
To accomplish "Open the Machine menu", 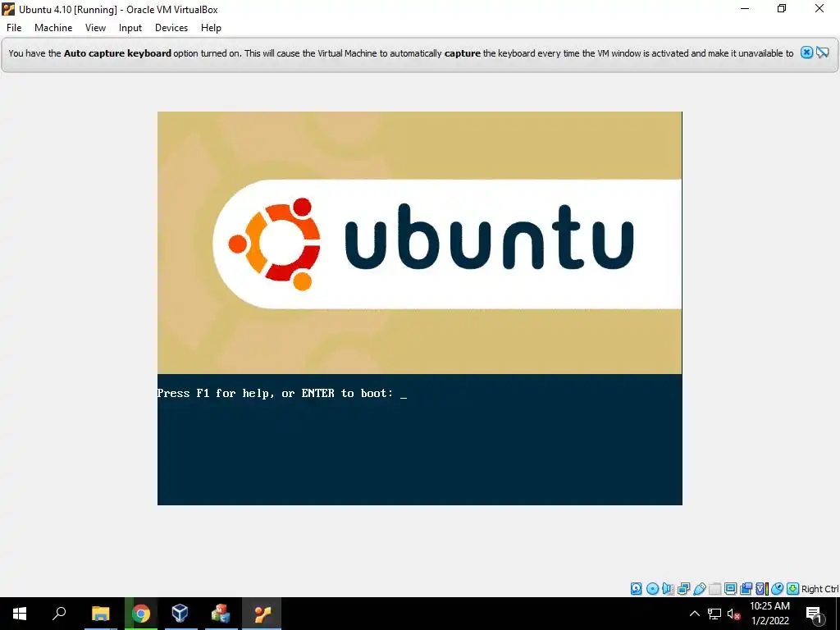I will click(x=53, y=28).
